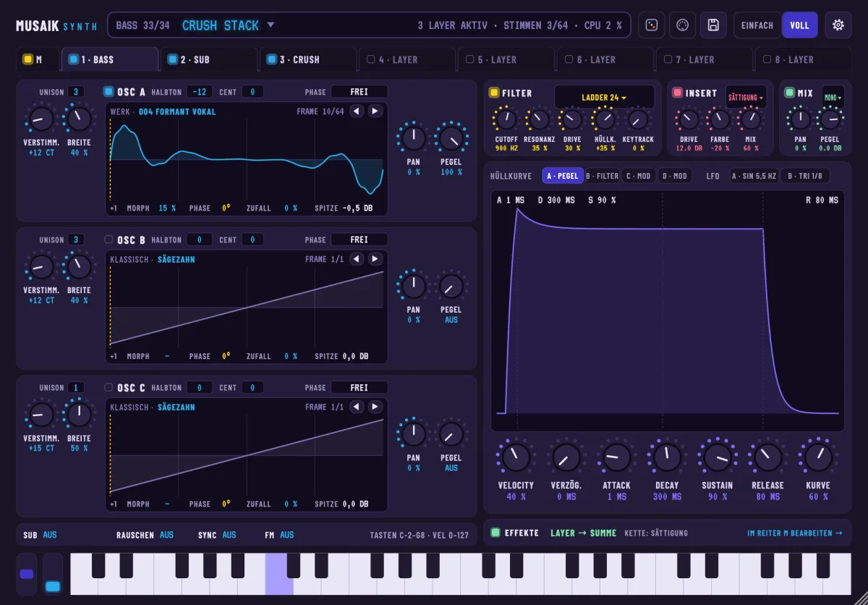The height and width of the screenshot is (605, 868).
Task: Toggle the Mix section power switch
Action: pyautogui.click(x=790, y=93)
